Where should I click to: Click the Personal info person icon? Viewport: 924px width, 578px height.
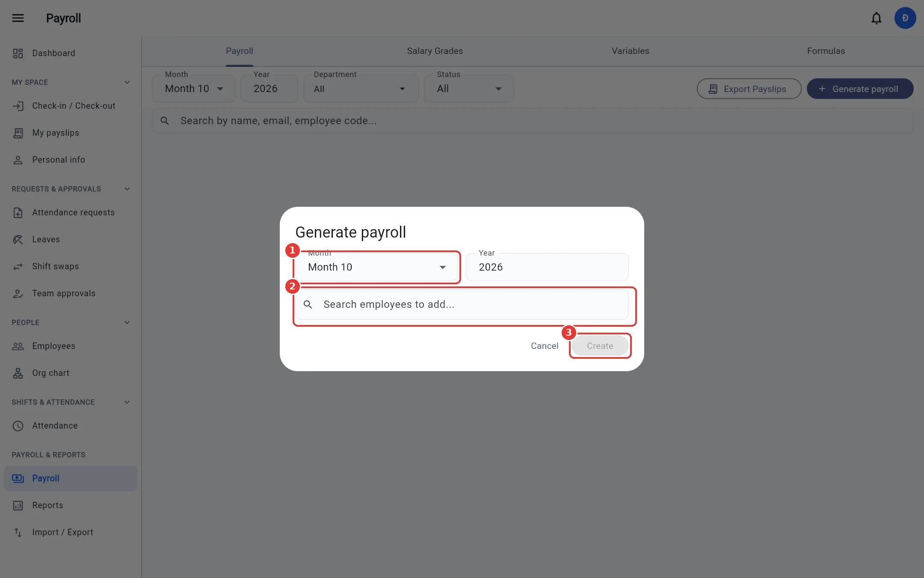pyautogui.click(x=18, y=160)
